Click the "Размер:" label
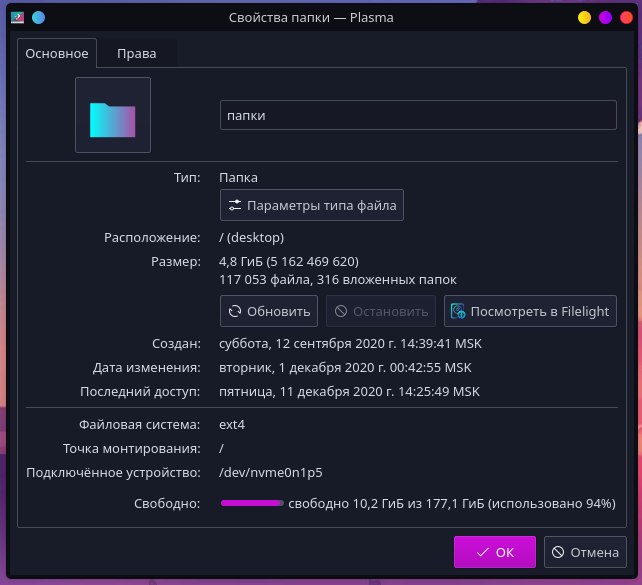The width and height of the screenshot is (642, 585). pyautogui.click(x=176, y=262)
